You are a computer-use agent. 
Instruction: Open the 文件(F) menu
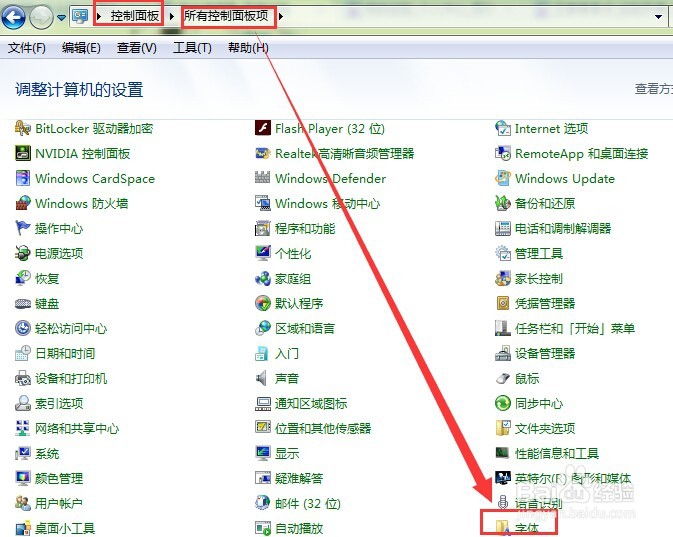[27, 47]
